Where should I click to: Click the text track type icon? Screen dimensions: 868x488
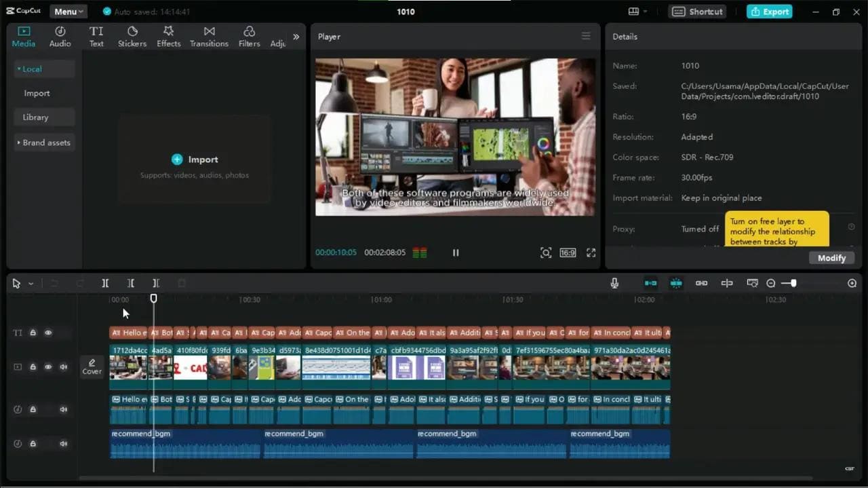[18, 333]
